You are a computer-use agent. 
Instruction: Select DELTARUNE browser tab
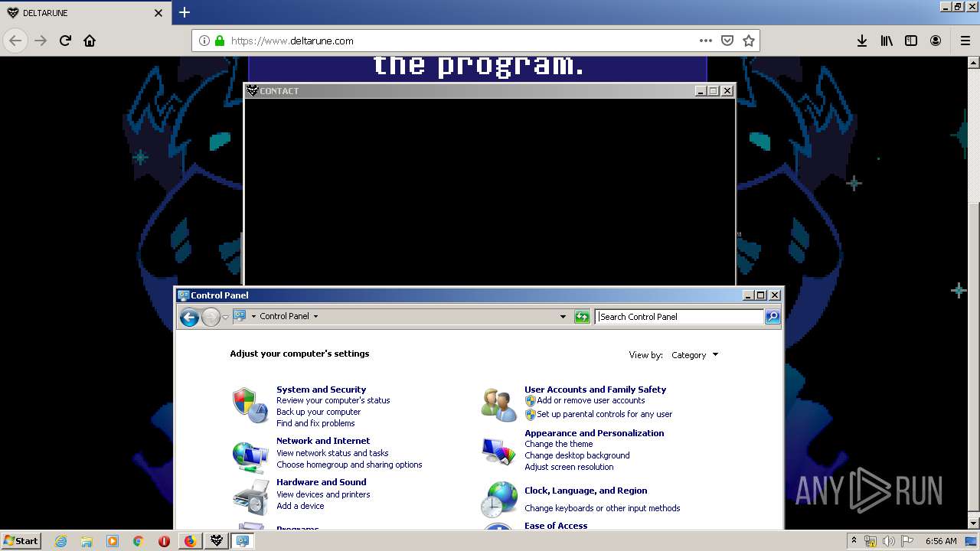point(84,13)
